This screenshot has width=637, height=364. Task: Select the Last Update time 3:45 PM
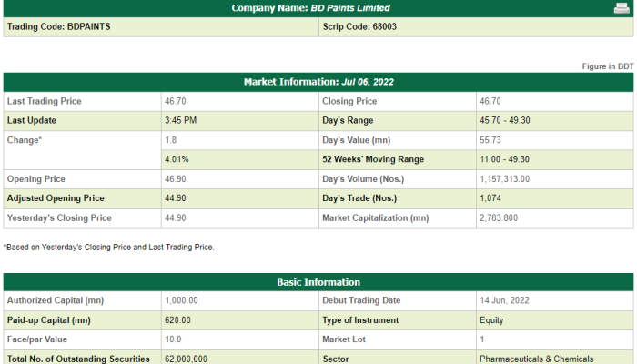click(x=181, y=121)
